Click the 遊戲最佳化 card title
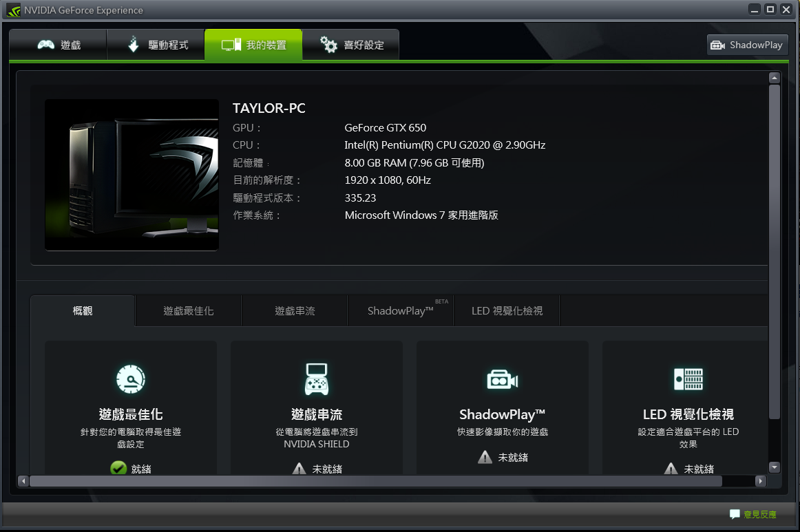Screen dimensions: 800x532 pyautogui.click(x=131, y=414)
